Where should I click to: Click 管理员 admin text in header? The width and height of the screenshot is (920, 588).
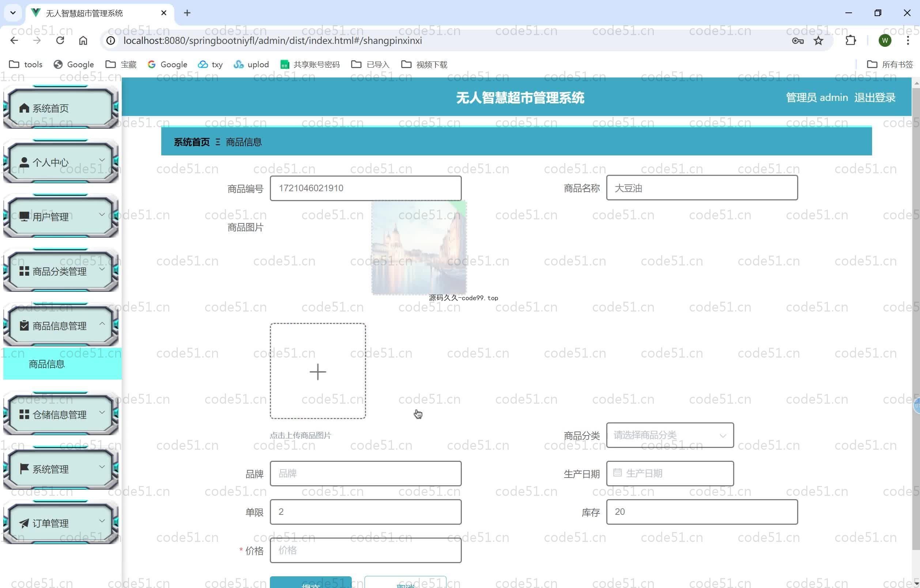pos(817,98)
